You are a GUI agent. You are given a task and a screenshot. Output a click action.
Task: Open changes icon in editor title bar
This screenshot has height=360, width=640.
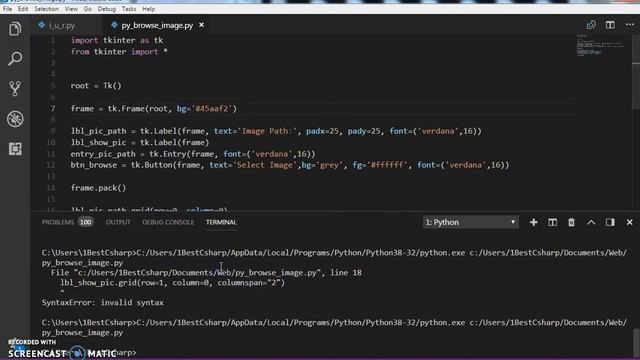point(591,25)
